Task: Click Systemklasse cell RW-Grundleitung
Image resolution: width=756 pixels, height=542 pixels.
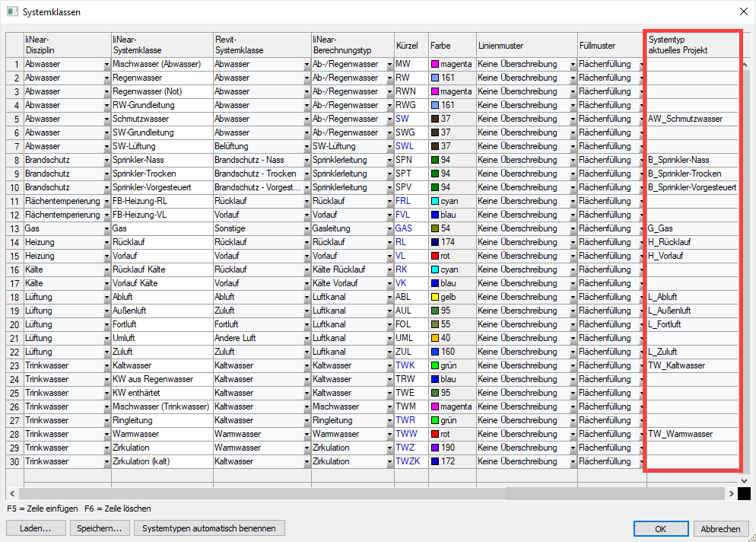Action: (x=162, y=105)
